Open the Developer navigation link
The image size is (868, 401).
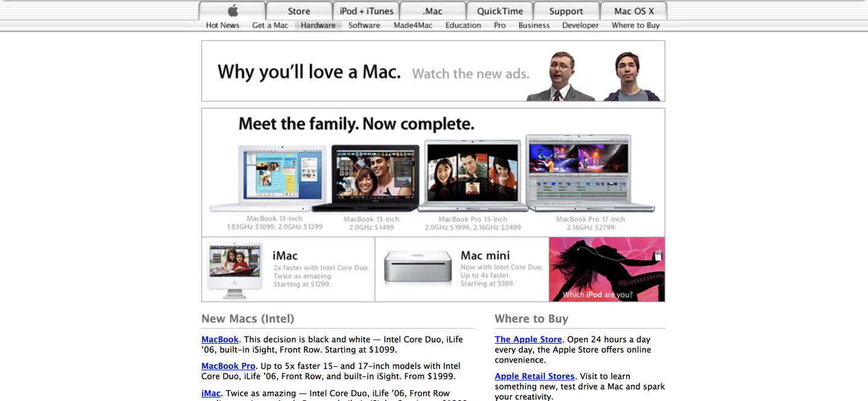580,25
